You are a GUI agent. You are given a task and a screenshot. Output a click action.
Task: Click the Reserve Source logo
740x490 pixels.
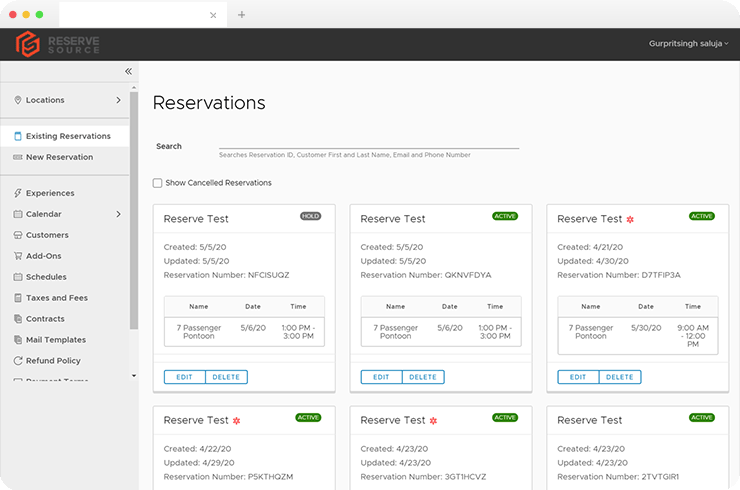click(x=57, y=44)
